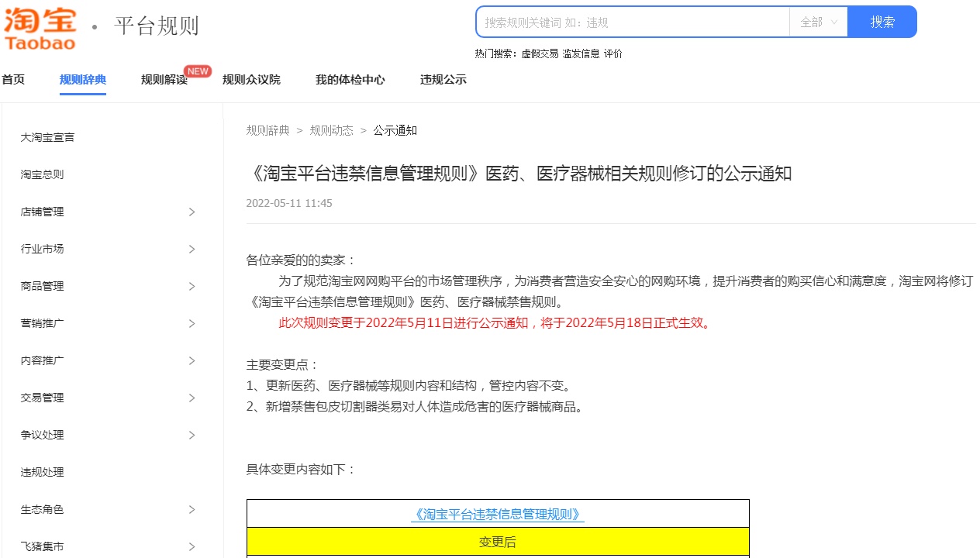The image size is (980, 558).
Task: Select 内容推广 label in sidebar
Action: (x=43, y=360)
